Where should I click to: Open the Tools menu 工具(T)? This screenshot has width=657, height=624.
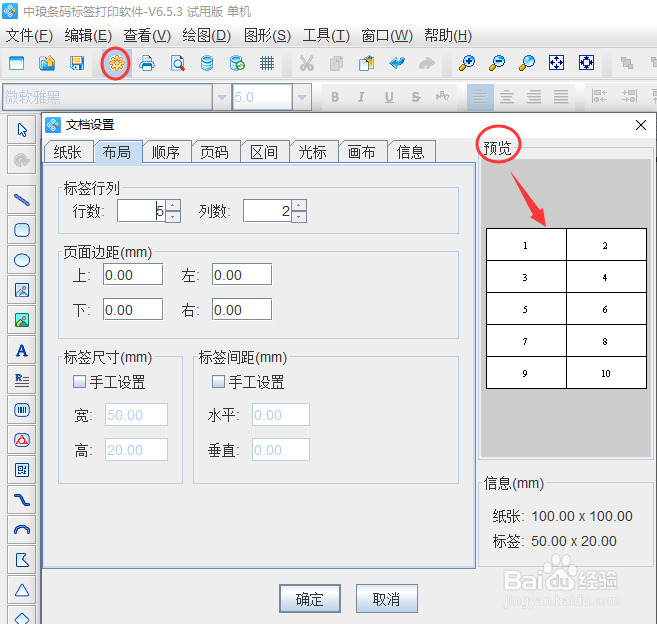326,36
